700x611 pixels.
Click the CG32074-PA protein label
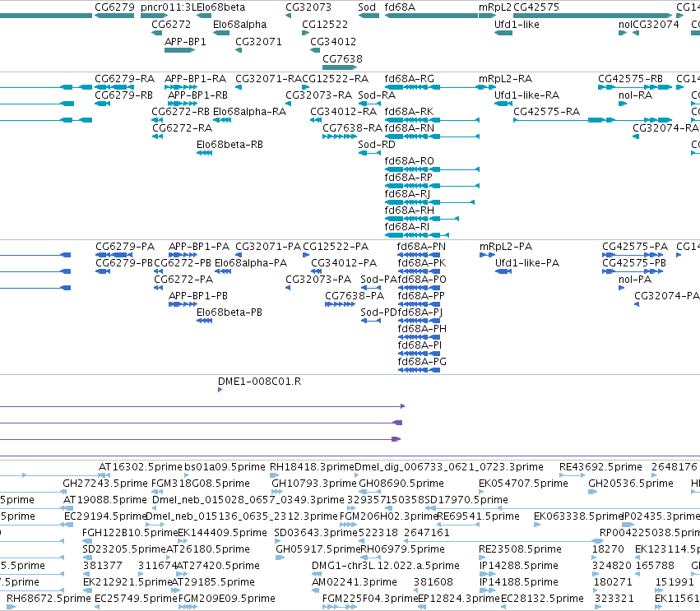(666, 296)
